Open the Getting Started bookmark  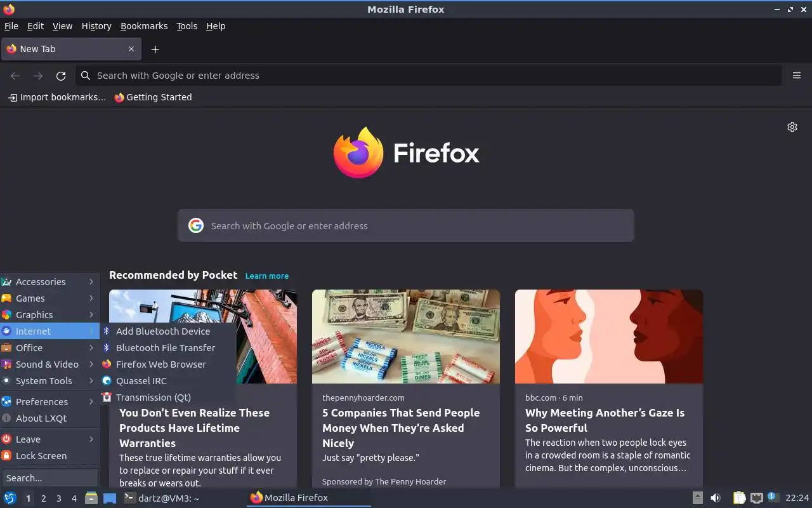click(153, 97)
